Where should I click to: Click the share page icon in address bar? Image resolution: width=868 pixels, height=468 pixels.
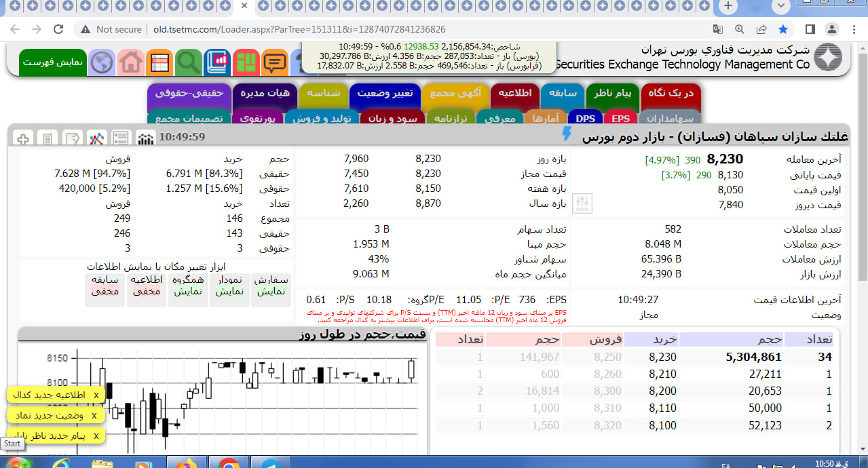tap(761, 29)
